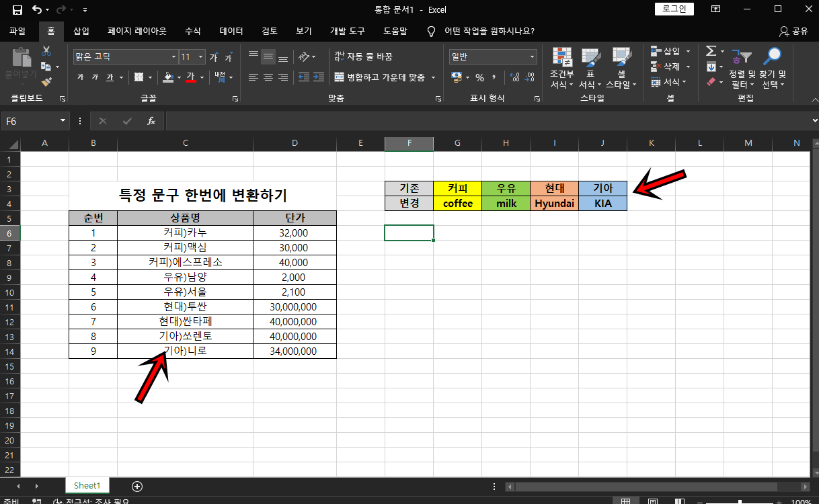Select the Format Painter brush
Viewport: 819px width, 504px height.
tap(46, 82)
